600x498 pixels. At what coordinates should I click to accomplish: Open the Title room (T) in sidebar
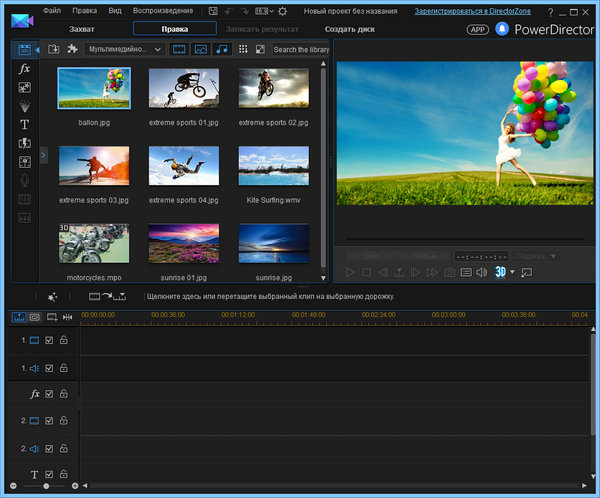pyautogui.click(x=24, y=125)
